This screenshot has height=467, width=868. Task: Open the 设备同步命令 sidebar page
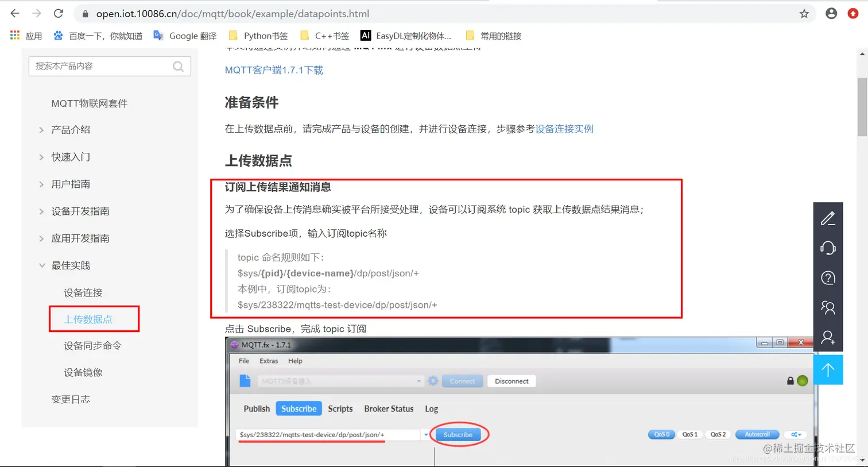[92, 346]
